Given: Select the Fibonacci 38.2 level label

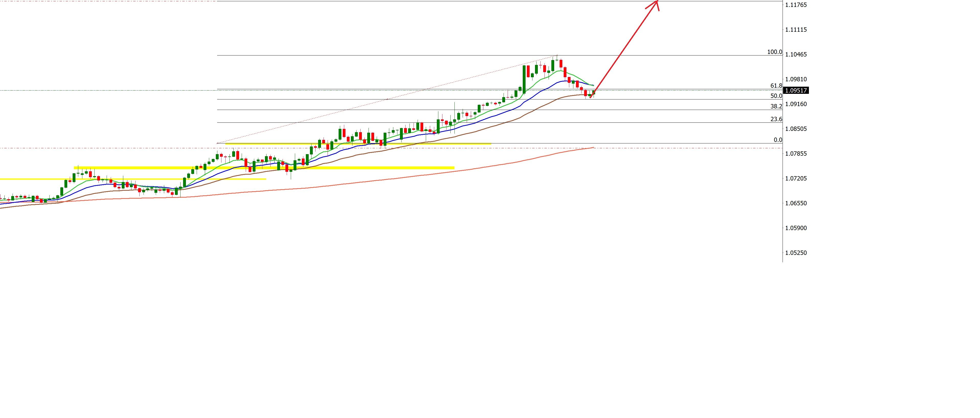Looking at the screenshot, I should tap(776, 107).
